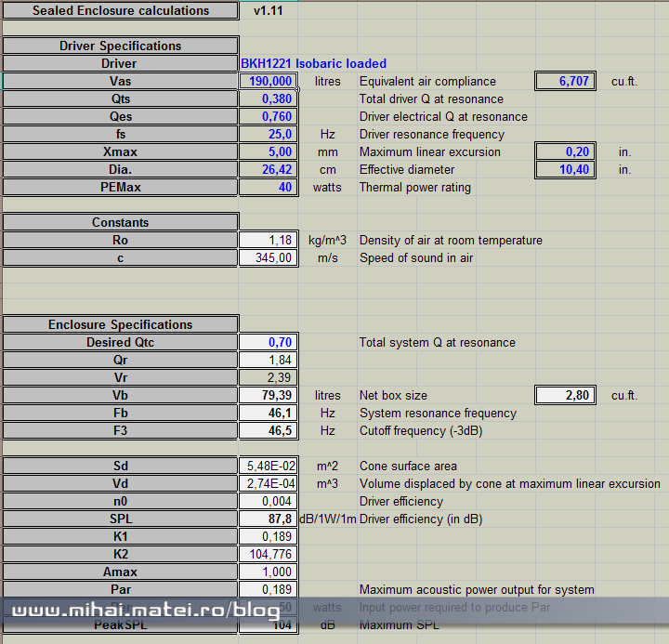Screen dimensions: 669x644
Task: Select the Qes value field
Action: pyautogui.click(x=269, y=117)
